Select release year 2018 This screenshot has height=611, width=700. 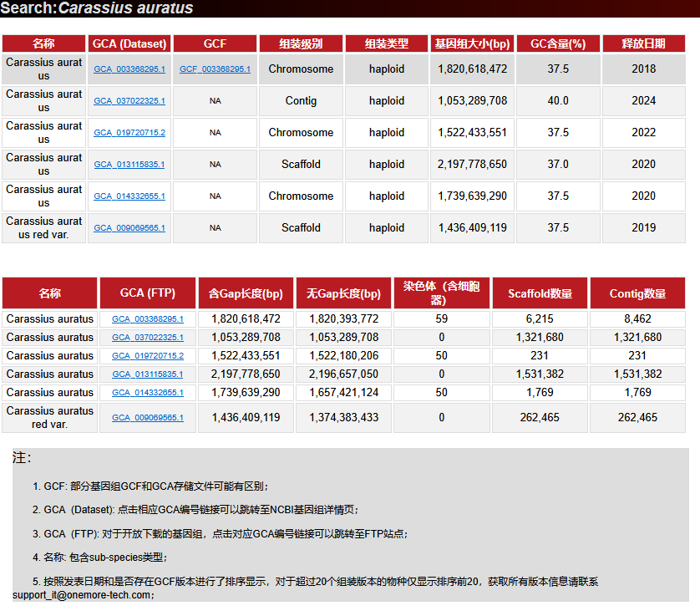click(x=644, y=69)
